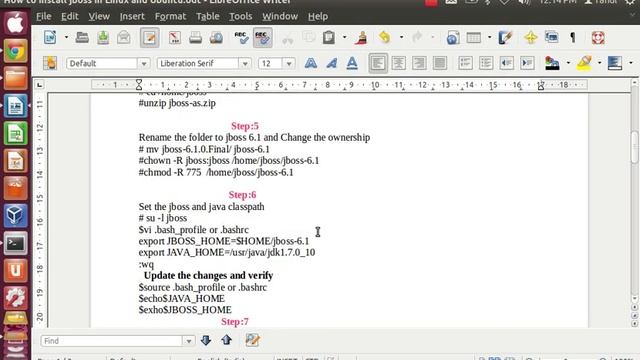Toggle Underline formatting
This screenshot has width=640, height=360.
click(x=352, y=63)
